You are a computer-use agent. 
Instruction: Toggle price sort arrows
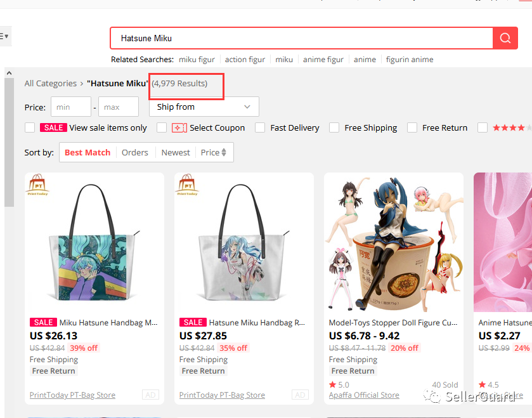coord(224,152)
